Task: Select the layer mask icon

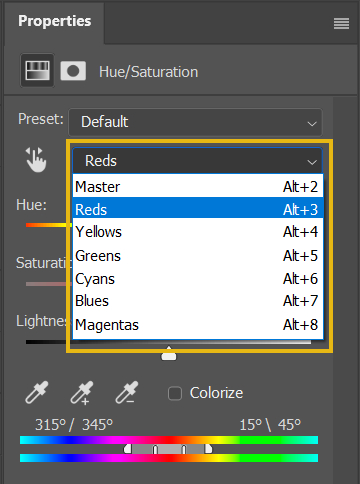Action: click(x=73, y=71)
